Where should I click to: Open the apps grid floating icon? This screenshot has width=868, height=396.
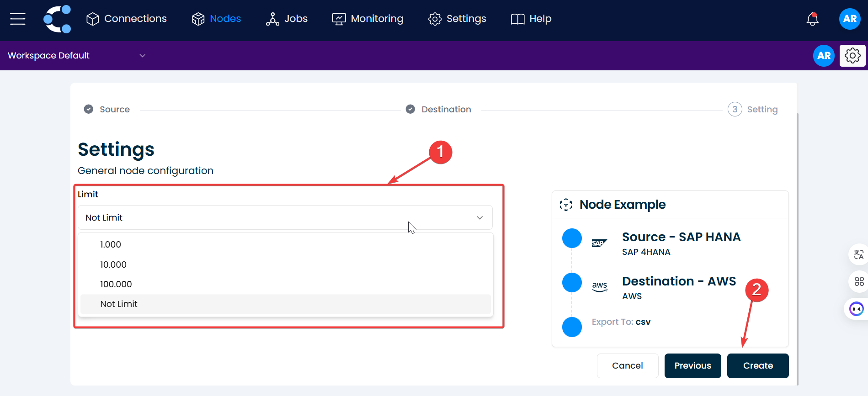tap(858, 282)
